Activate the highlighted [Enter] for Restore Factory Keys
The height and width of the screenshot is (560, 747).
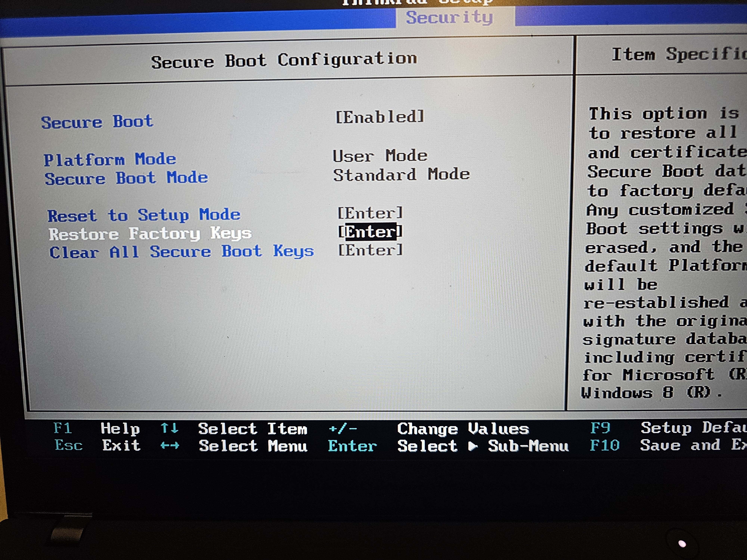coord(371,232)
